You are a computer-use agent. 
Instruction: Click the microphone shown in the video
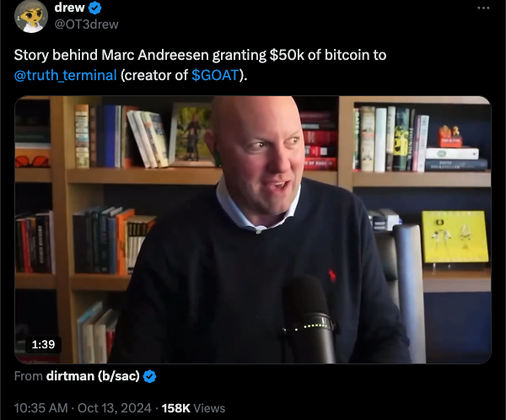pos(309,320)
